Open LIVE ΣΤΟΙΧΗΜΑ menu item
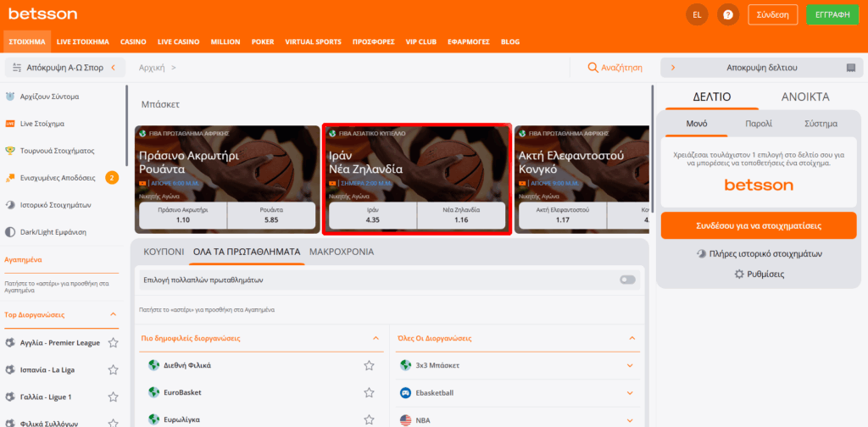The height and width of the screenshot is (427, 868). click(x=83, y=42)
